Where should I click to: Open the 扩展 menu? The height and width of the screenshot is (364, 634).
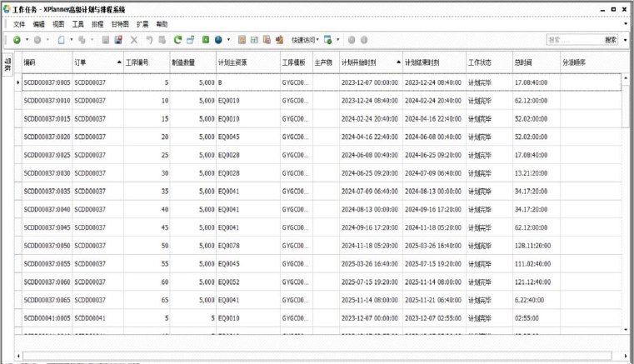[x=142, y=24]
